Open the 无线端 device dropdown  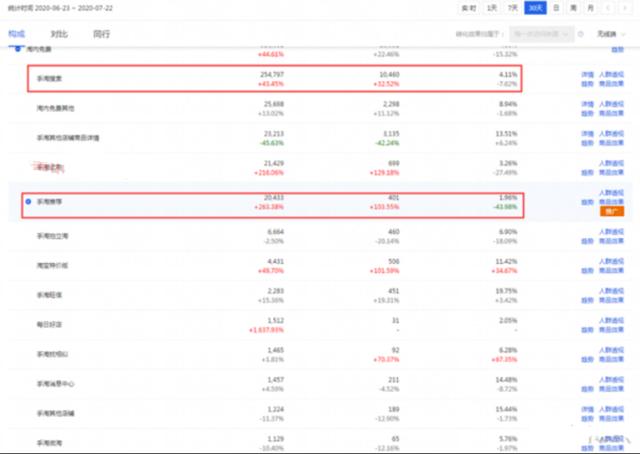[x=611, y=34]
